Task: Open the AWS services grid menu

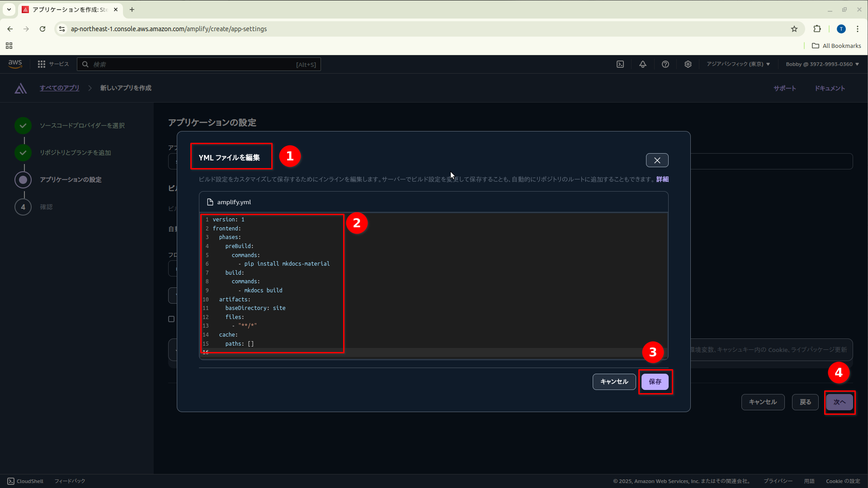Action: [41, 64]
